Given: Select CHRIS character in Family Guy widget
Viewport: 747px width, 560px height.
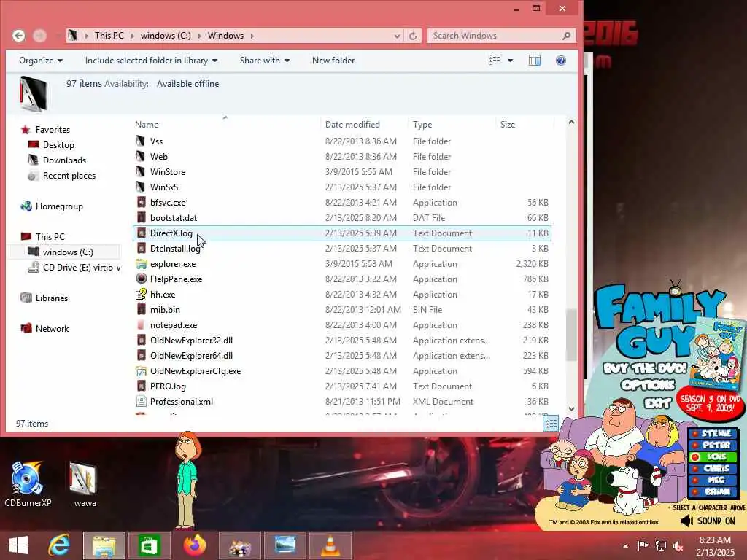Looking at the screenshot, I should click(712, 469).
